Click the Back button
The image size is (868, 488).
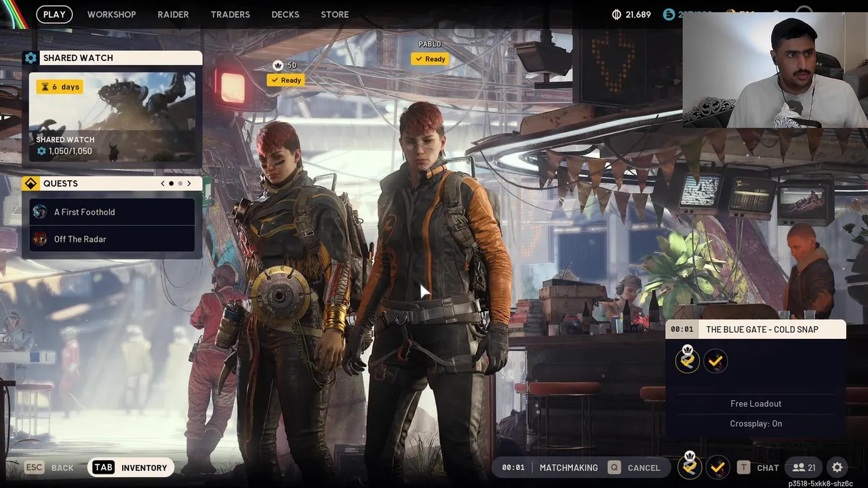pyautogui.click(x=62, y=468)
